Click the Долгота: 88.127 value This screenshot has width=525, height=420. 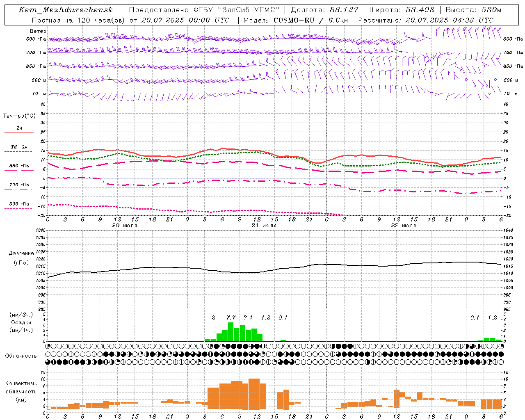tap(324, 10)
